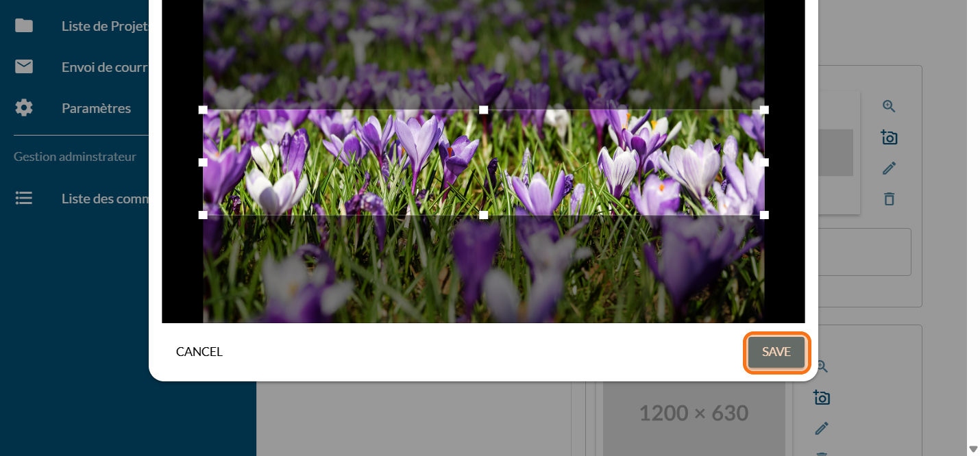
Task: Open the Liste de Projets menu item
Action: click(104, 26)
